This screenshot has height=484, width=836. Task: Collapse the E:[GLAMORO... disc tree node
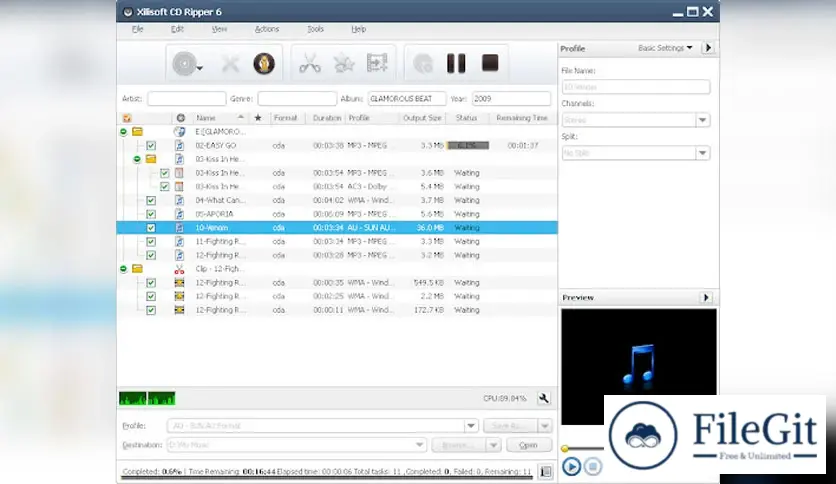[x=123, y=132]
